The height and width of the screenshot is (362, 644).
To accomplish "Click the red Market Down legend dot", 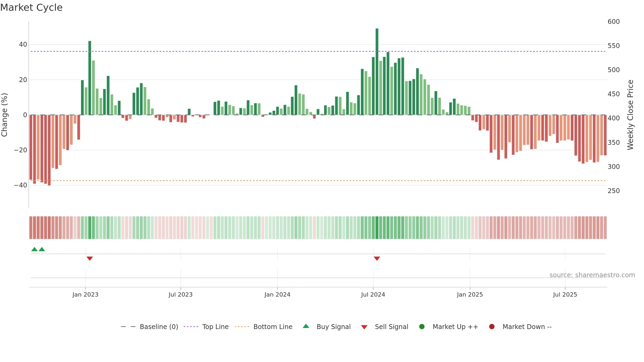I will [x=492, y=327].
